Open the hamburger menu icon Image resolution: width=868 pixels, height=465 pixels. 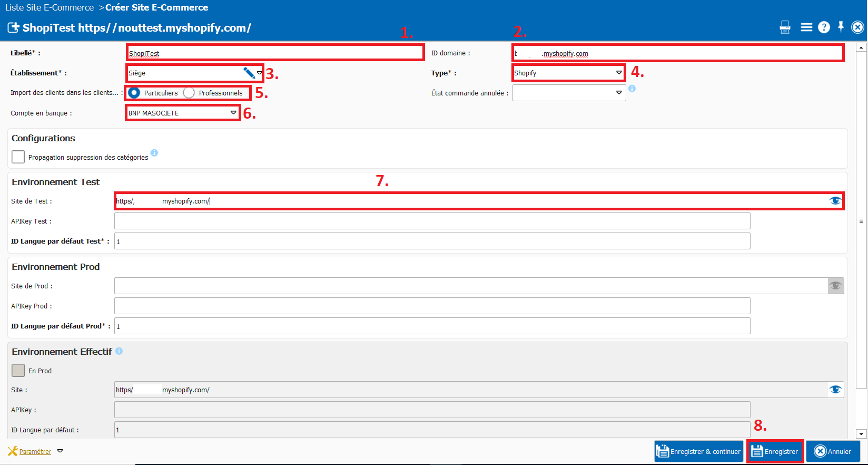(x=806, y=27)
